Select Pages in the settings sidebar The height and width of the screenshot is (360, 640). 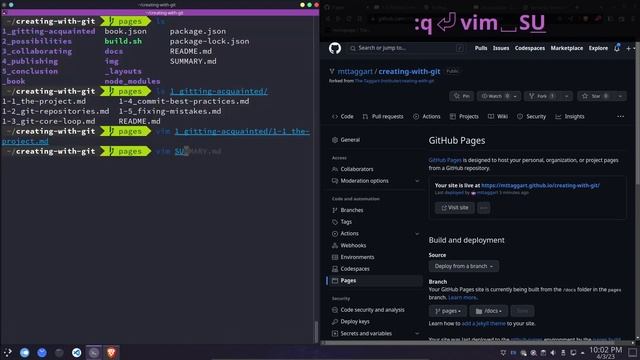click(x=374, y=281)
